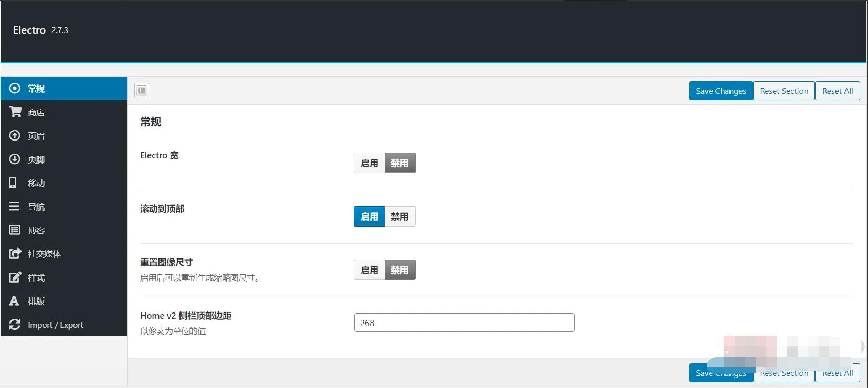This screenshot has width=868, height=388.
Task: Disable 重置图像尺寸 with 禁用
Action: click(400, 270)
